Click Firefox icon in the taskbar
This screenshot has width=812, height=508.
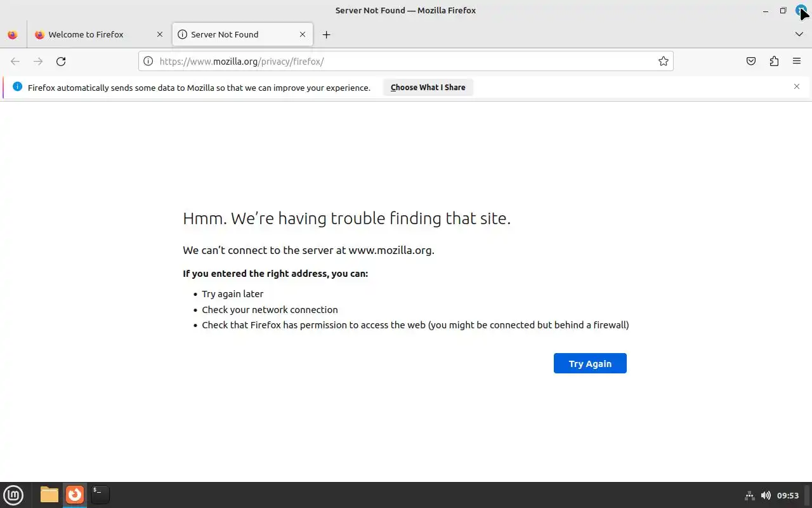click(75, 494)
